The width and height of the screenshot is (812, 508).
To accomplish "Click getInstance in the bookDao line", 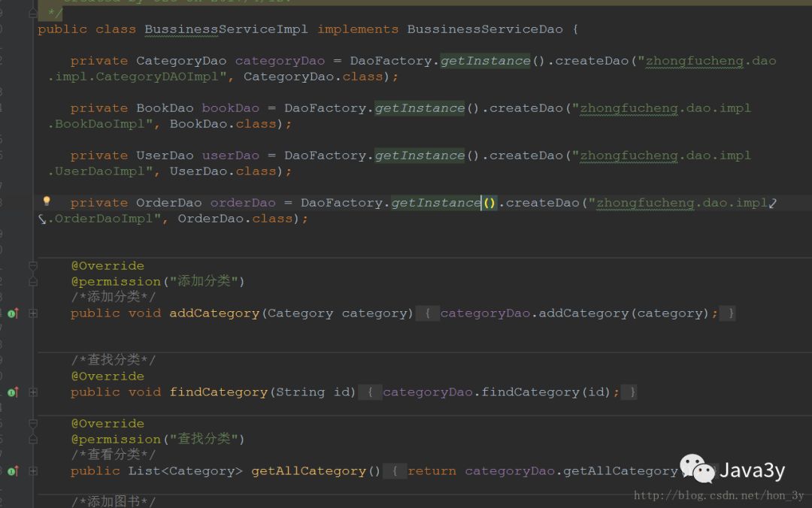I will pyautogui.click(x=420, y=108).
